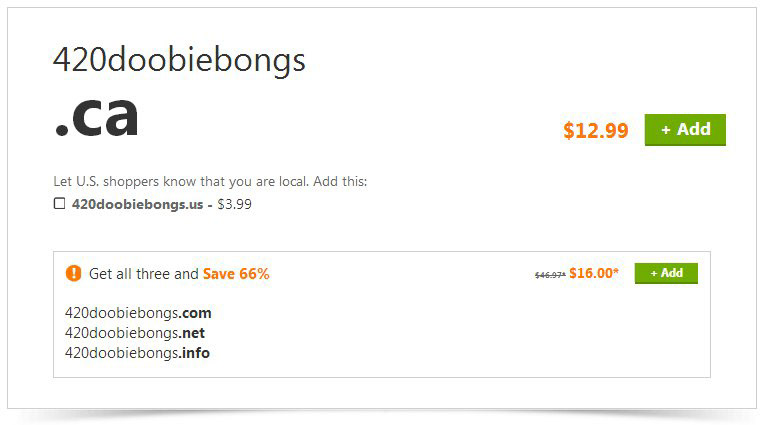The height and width of the screenshot is (425, 765).
Task: Click the large .ca extension text
Action: point(97,116)
